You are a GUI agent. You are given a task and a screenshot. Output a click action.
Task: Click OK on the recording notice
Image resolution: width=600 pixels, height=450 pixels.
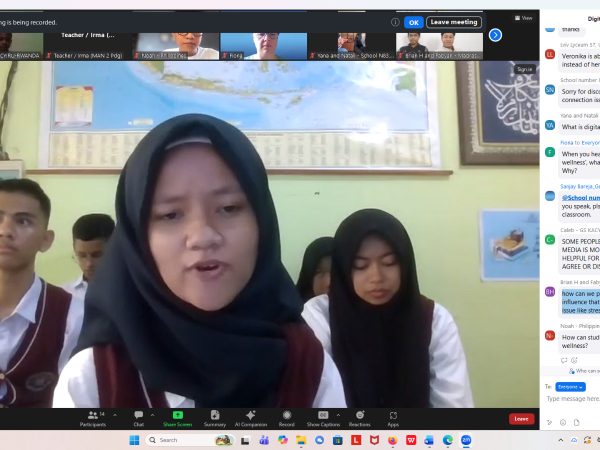(x=413, y=22)
